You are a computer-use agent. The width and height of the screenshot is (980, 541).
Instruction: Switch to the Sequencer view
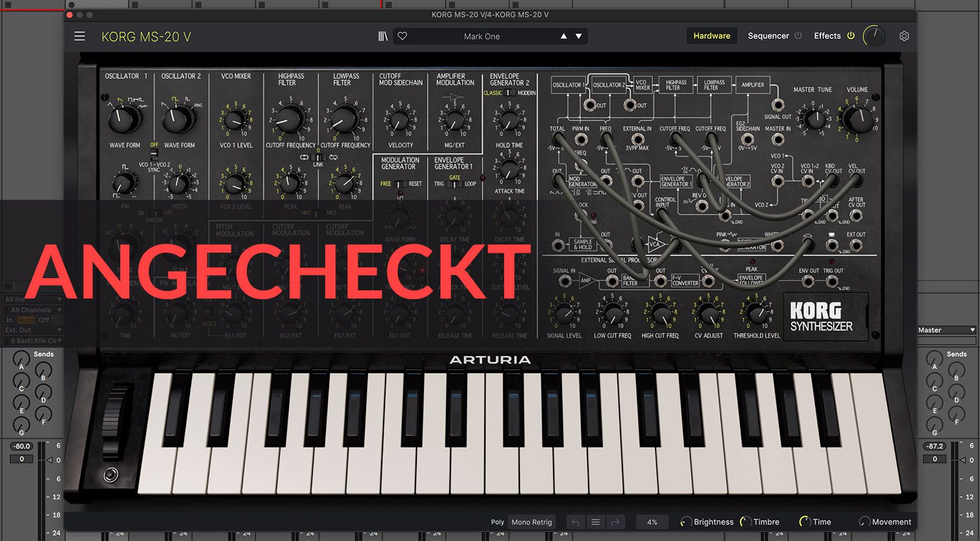point(768,36)
